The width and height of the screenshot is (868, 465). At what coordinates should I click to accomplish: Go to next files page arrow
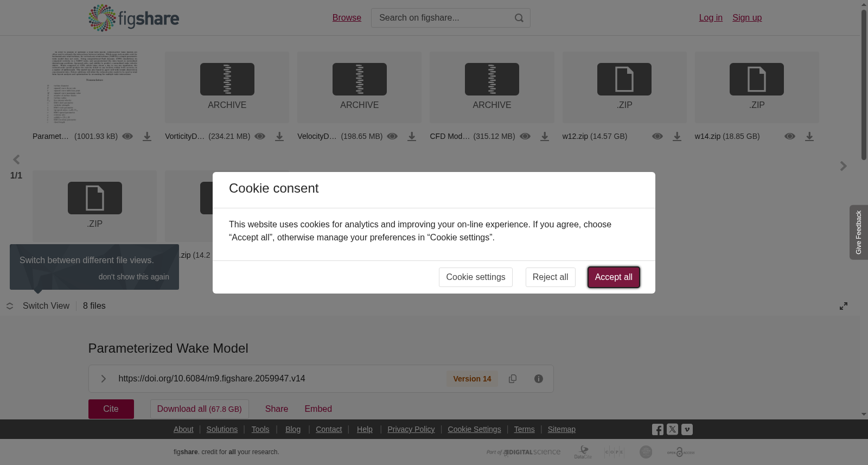tap(843, 166)
